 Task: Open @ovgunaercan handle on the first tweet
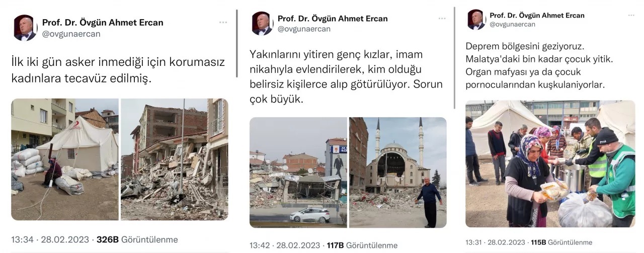pyautogui.click(x=71, y=34)
